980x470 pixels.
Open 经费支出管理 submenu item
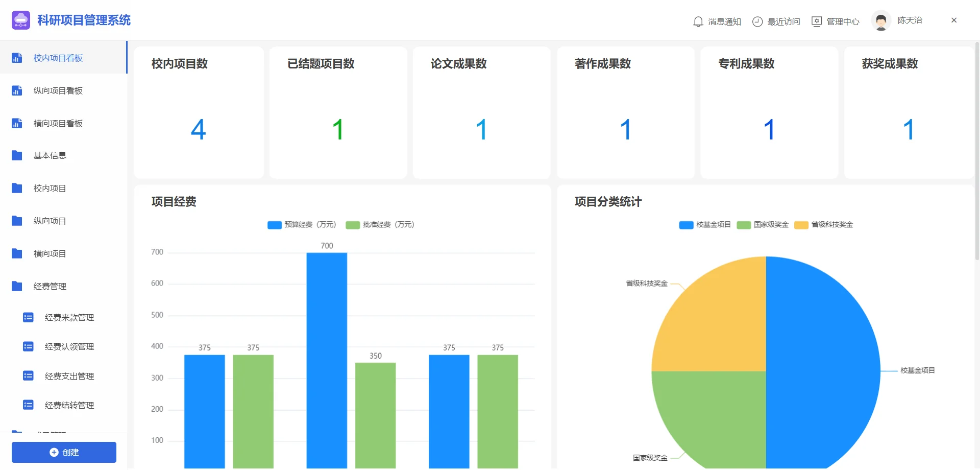point(63,376)
